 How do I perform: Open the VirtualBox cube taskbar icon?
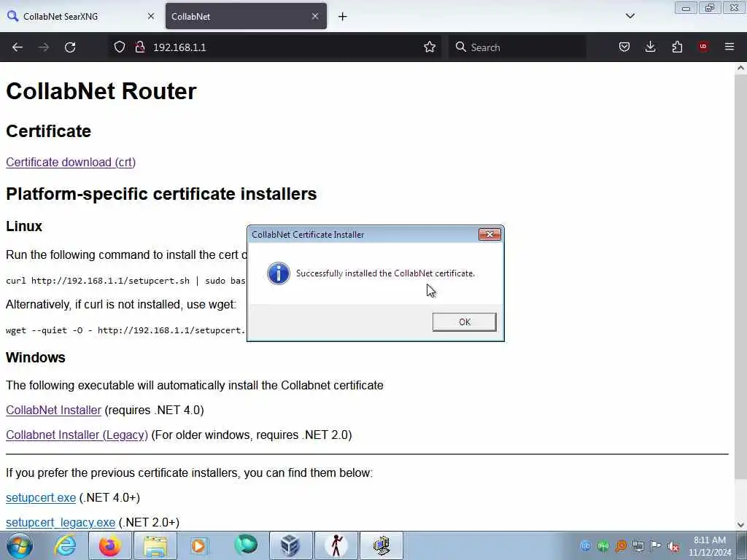tap(290, 545)
